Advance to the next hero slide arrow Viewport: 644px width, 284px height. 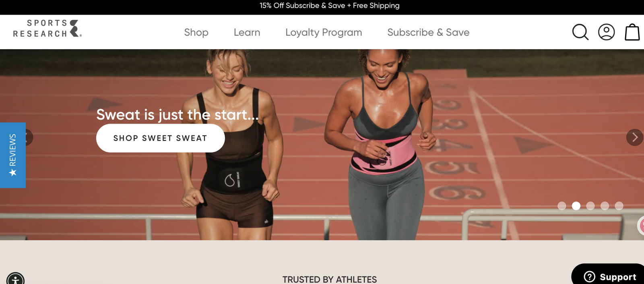(635, 137)
